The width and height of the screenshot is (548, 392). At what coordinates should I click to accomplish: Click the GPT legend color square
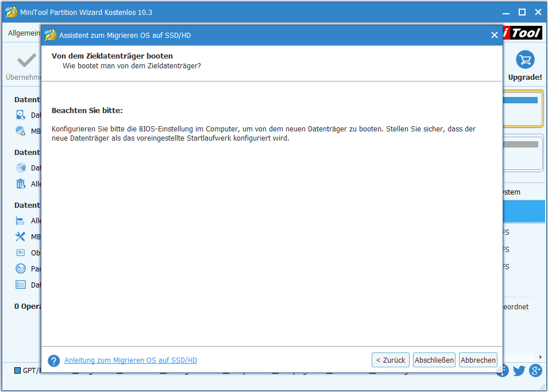coord(17,370)
